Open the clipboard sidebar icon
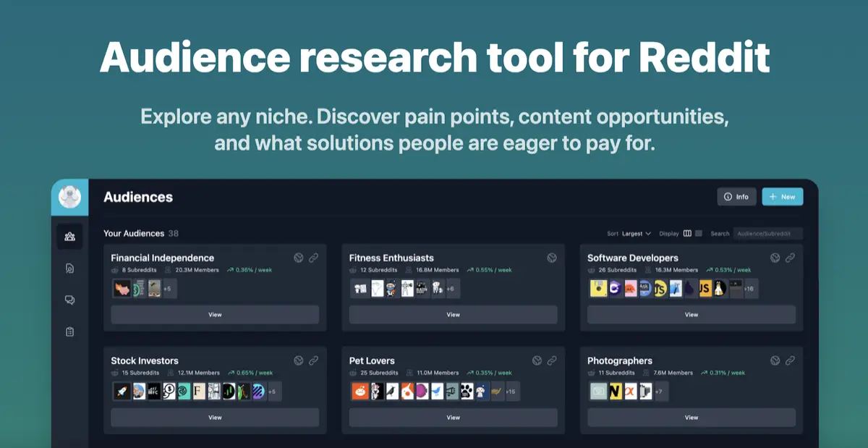Screen dimensions: 868x448 tap(69, 331)
